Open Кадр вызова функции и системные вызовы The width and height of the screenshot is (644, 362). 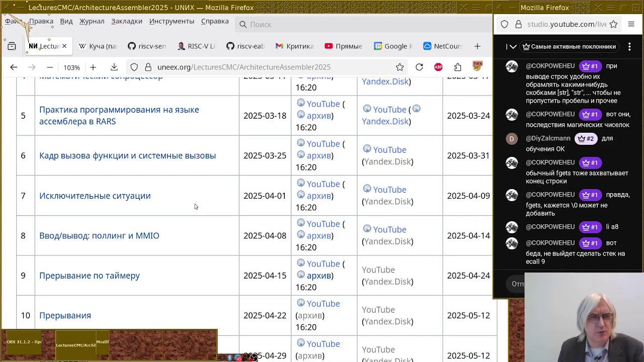(x=127, y=155)
